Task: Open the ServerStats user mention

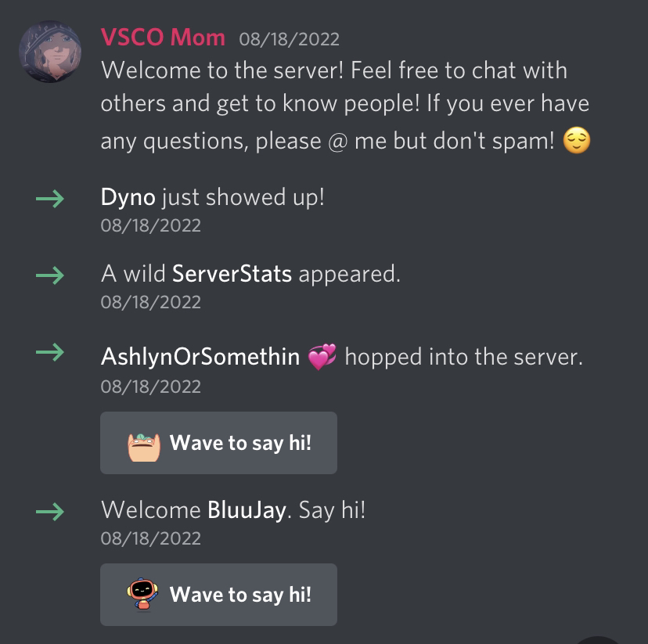Action: 232,274
